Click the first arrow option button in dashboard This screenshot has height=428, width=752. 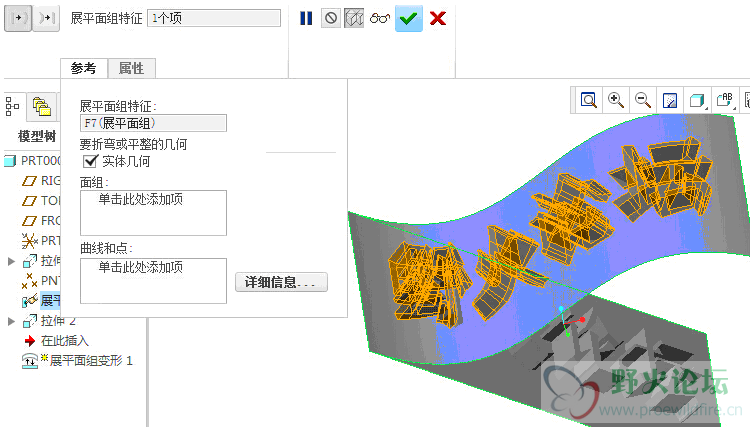point(18,18)
